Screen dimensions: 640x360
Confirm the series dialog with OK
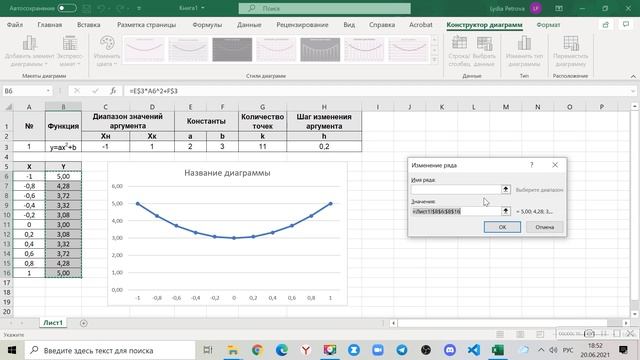(502, 227)
